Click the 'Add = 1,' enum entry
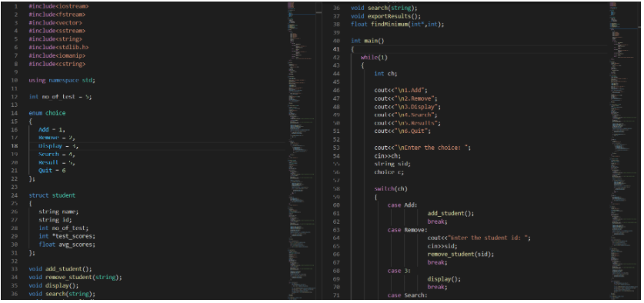 [x=52, y=130]
